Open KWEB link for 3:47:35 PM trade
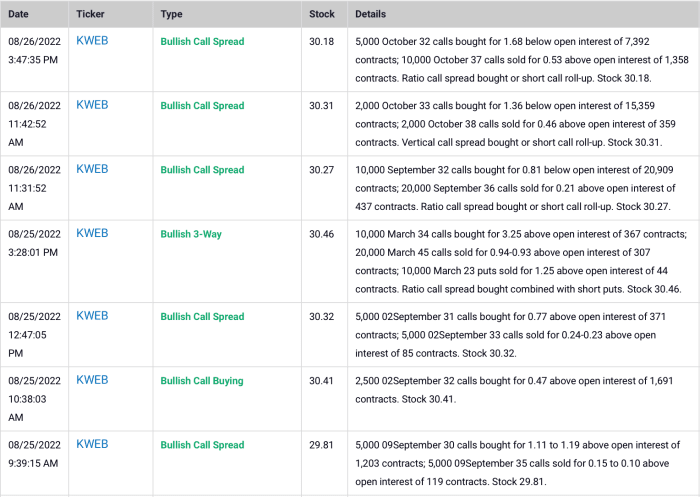 (x=92, y=41)
